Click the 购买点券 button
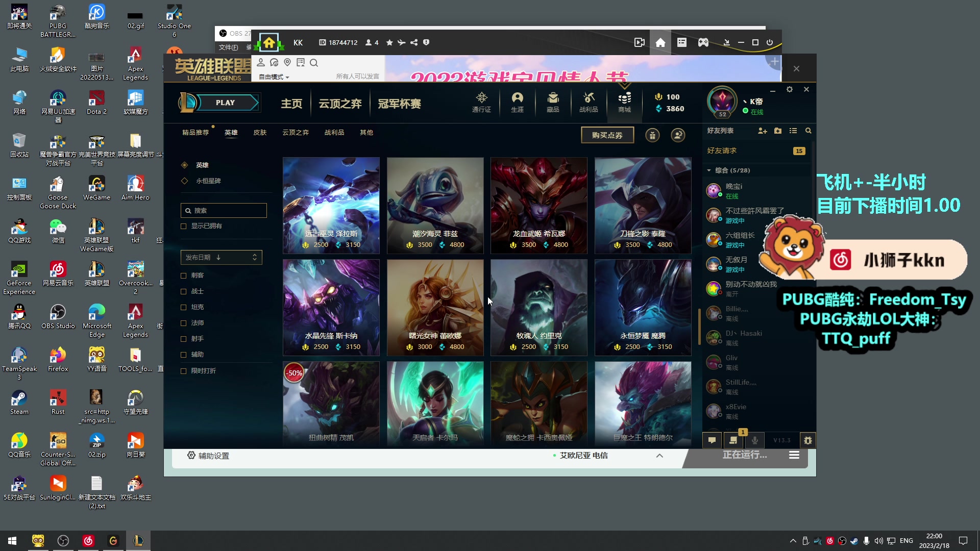 click(x=607, y=135)
